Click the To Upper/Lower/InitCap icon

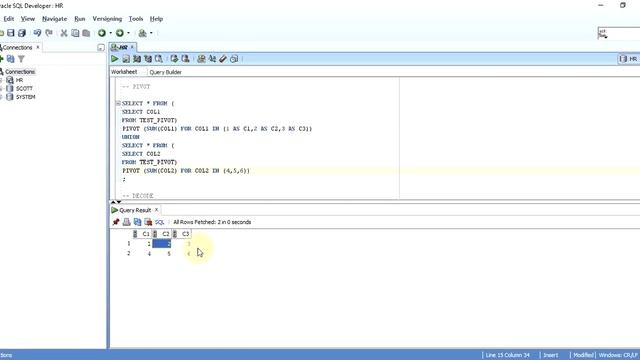point(212,59)
